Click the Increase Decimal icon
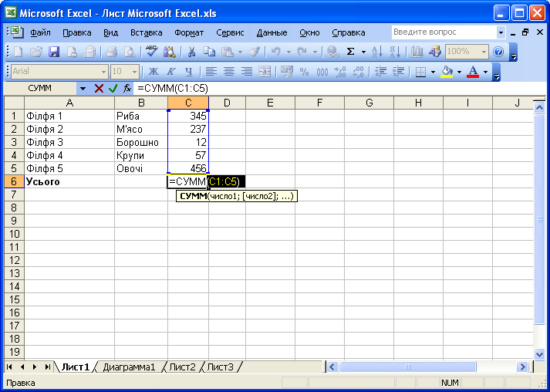The height and width of the screenshot is (392, 550). (340, 73)
